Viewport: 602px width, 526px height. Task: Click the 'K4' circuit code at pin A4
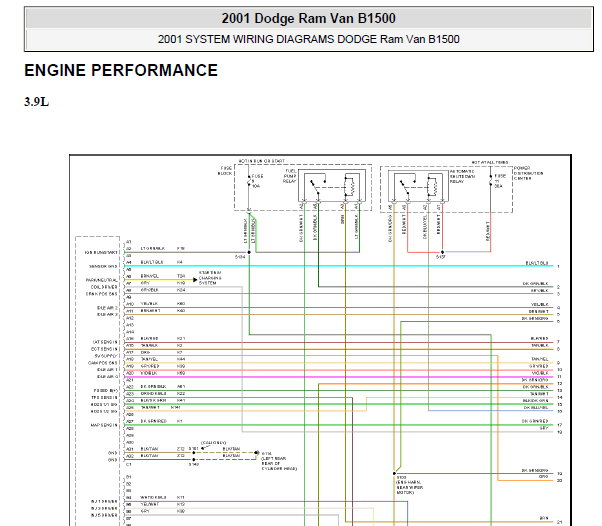180,262
